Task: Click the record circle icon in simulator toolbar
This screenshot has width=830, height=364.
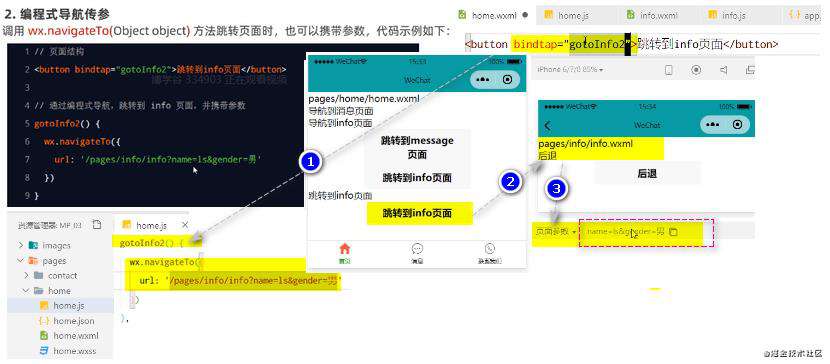Action: 697,70
